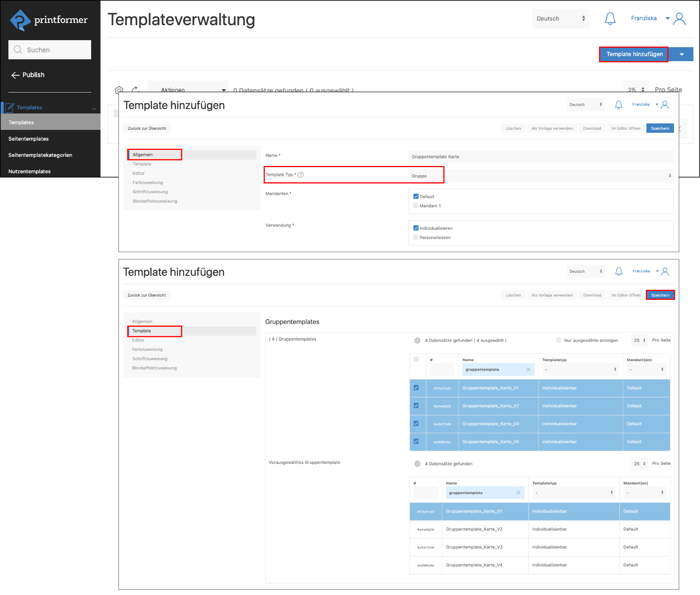
Task: Click gear icon for Vorausgewähltes Gruppentemplate table
Action: point(417,464)
